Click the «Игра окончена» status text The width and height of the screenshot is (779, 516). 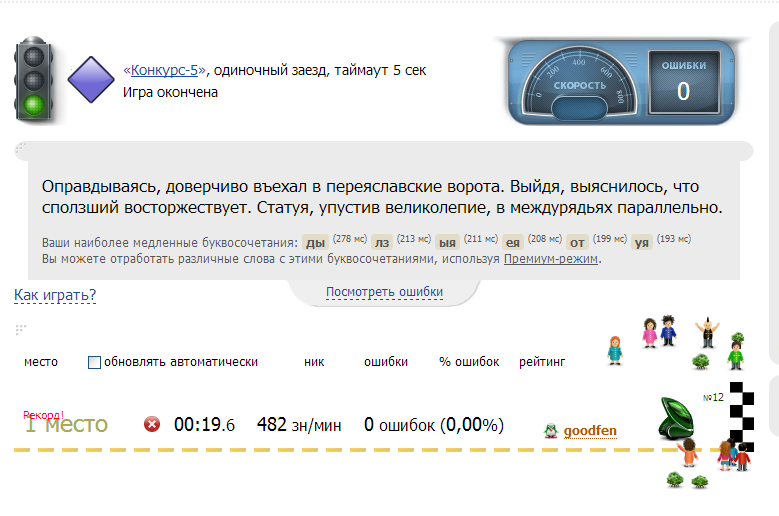170,92
